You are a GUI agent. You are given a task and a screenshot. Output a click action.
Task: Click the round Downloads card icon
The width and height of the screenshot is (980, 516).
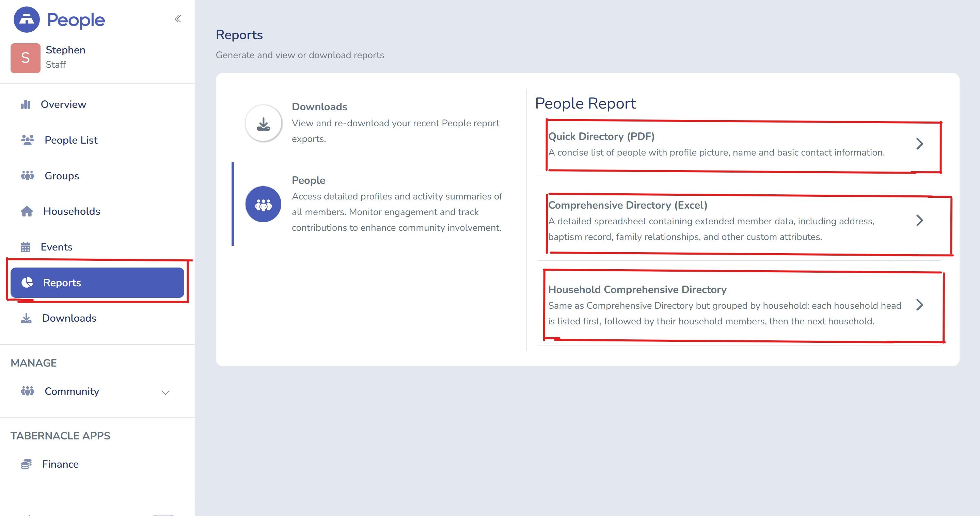[263, 123]
